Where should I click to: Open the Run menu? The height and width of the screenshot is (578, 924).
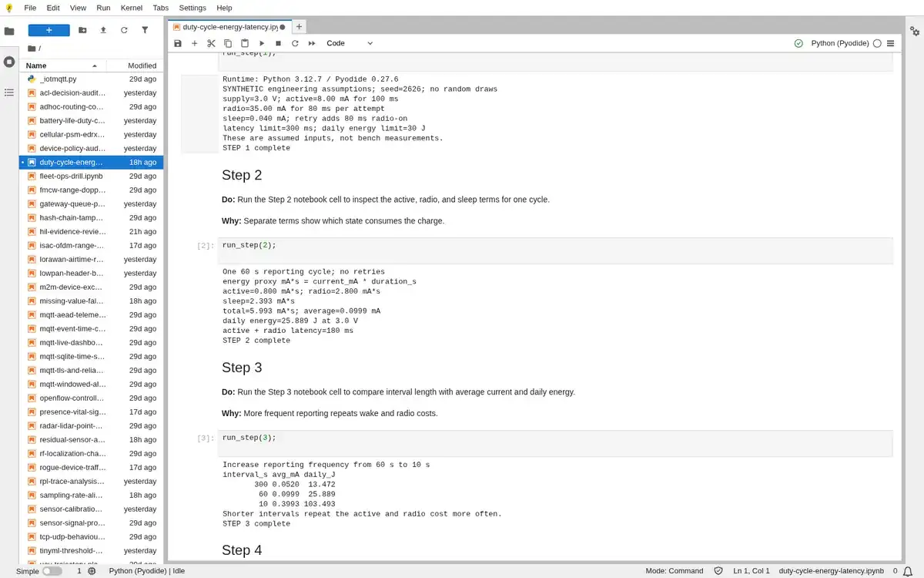tap(103, 8)
